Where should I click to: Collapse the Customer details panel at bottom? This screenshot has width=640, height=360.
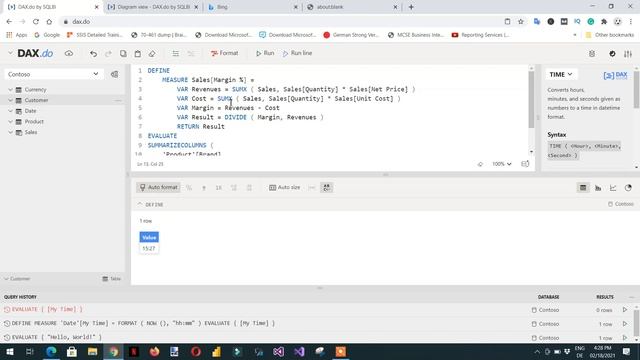click(7, 279)
